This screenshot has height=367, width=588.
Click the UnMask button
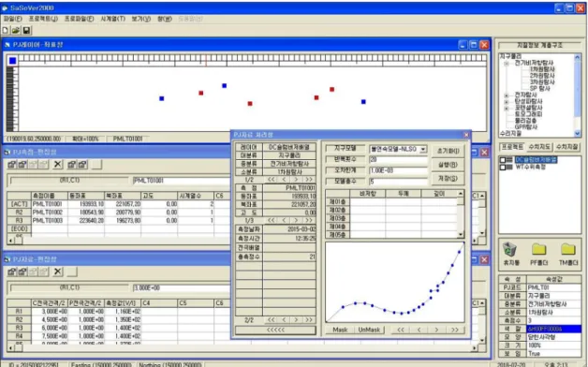coord(369,330)
